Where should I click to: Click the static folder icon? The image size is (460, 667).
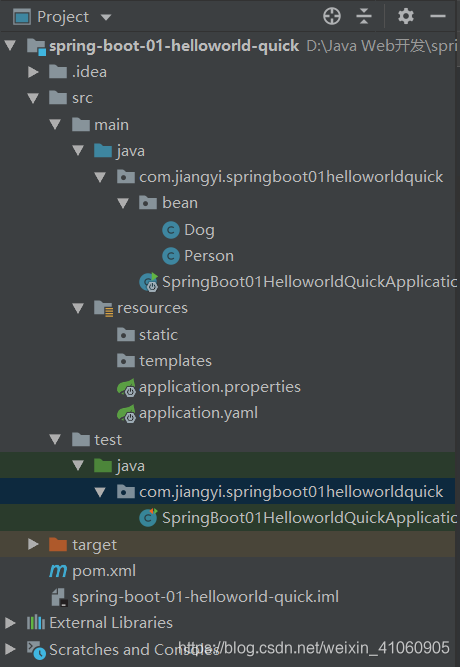coord(126,334)
